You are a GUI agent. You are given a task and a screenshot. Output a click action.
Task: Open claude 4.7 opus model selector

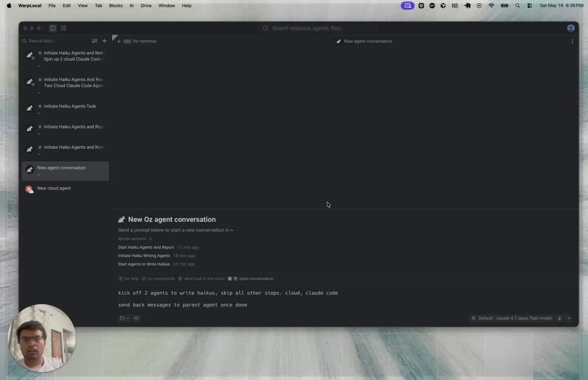pos(524,318)
